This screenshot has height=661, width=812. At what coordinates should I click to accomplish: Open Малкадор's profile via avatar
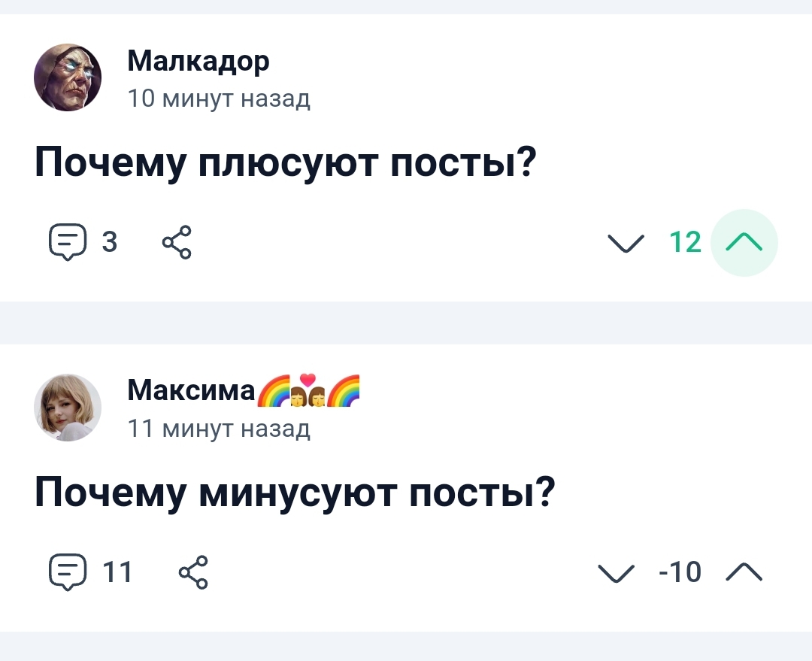68,77
